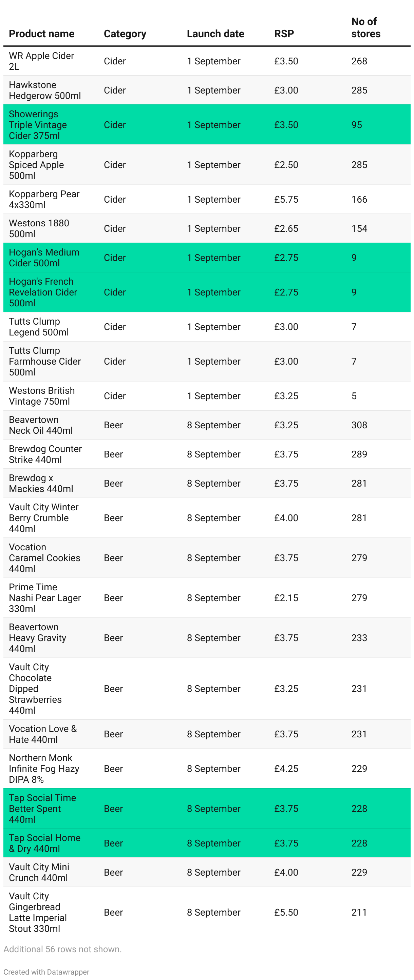Click the Launch date column header
414x980 pixels.
(x=215, y=34)
